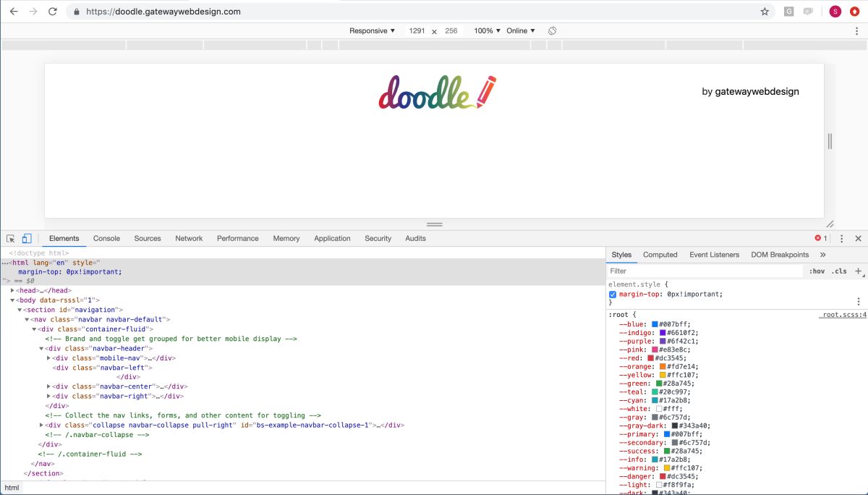Expand the navbar-collapse pull-right div
This screenshot has width=868, height=495.
pos(42,426)
